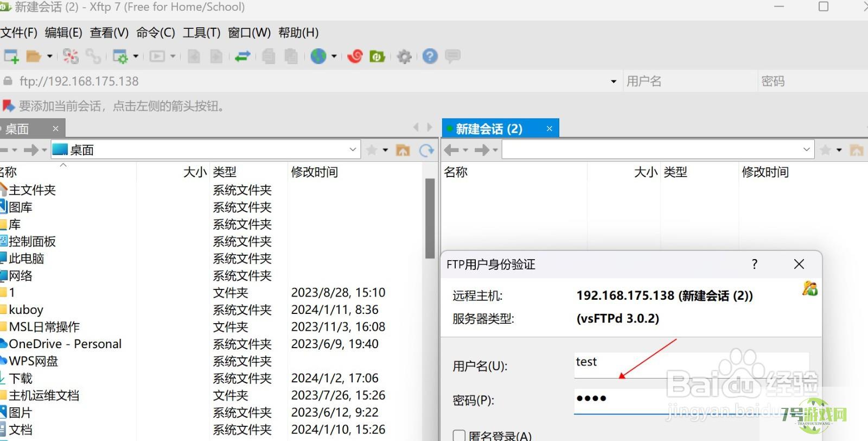
Task: Click the download file page icon
Action: (216, 56)
